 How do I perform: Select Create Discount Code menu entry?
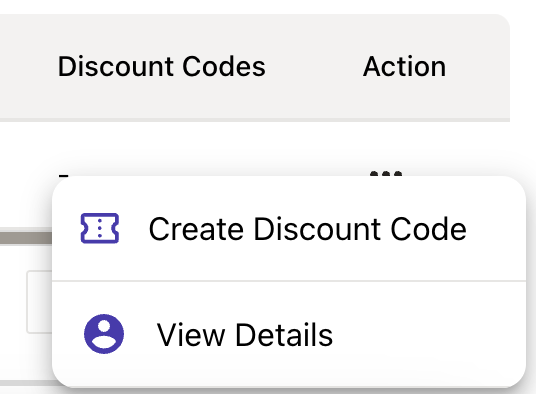pyautogui.click(x=289, y=229)
